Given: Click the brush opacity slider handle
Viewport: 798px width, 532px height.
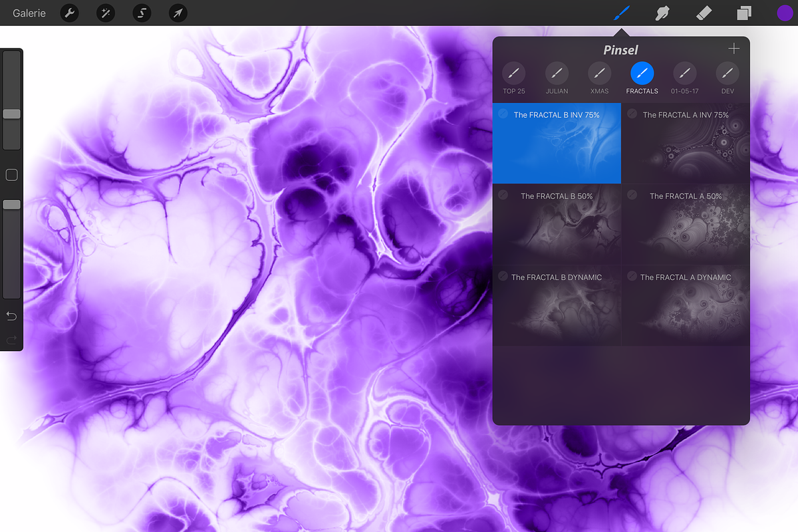Looking at the screenshot, I should pos(11,205).
